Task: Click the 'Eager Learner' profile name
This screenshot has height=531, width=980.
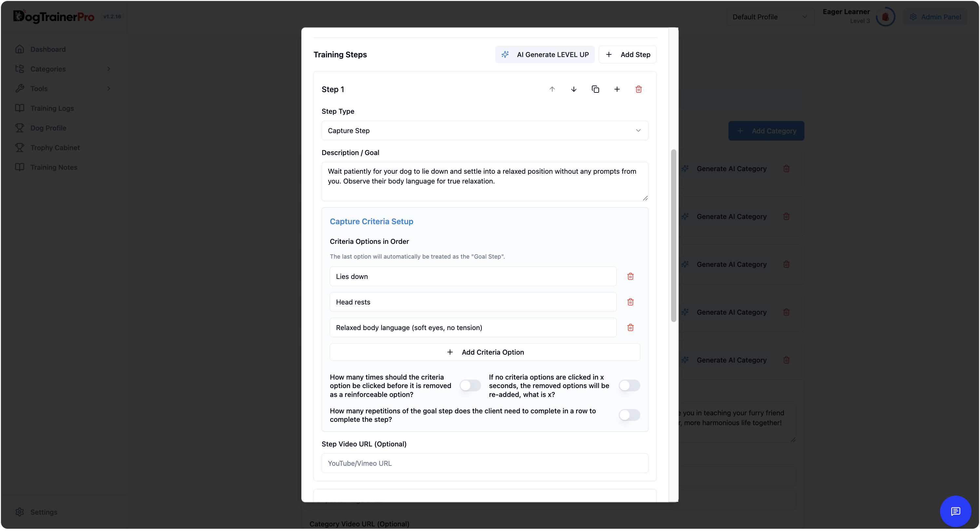Action: click(846, 12)
